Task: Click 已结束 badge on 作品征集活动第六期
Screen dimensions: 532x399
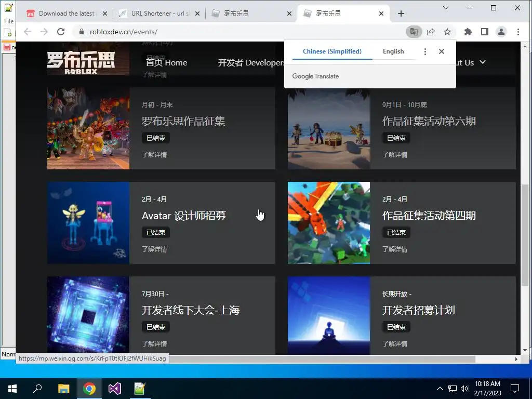Action: point(396,138)
